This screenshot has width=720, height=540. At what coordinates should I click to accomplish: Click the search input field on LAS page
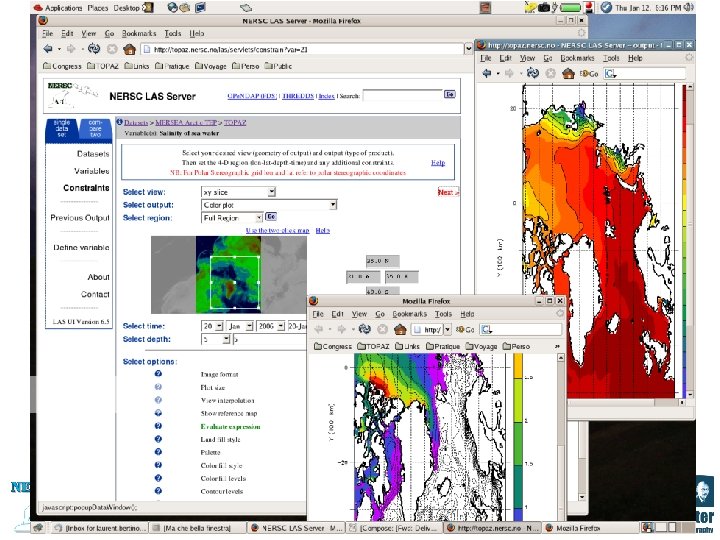coord(402,95)
